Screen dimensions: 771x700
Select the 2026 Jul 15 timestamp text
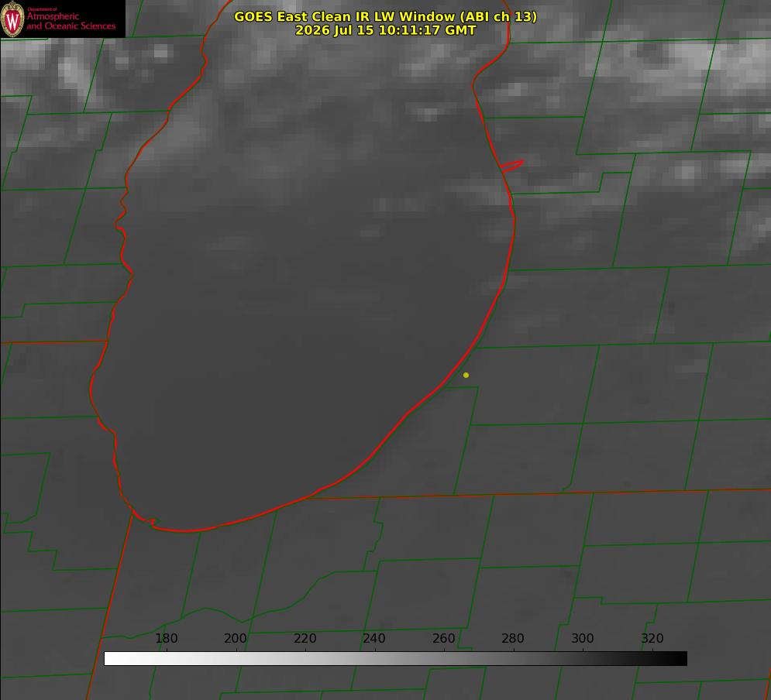click(386, 30)
